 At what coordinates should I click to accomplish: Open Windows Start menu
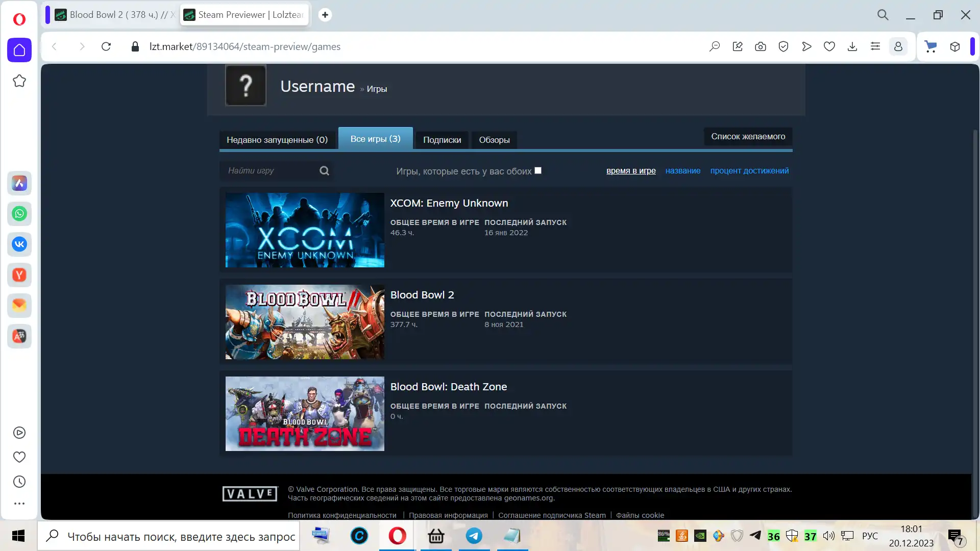coord(18,536)
